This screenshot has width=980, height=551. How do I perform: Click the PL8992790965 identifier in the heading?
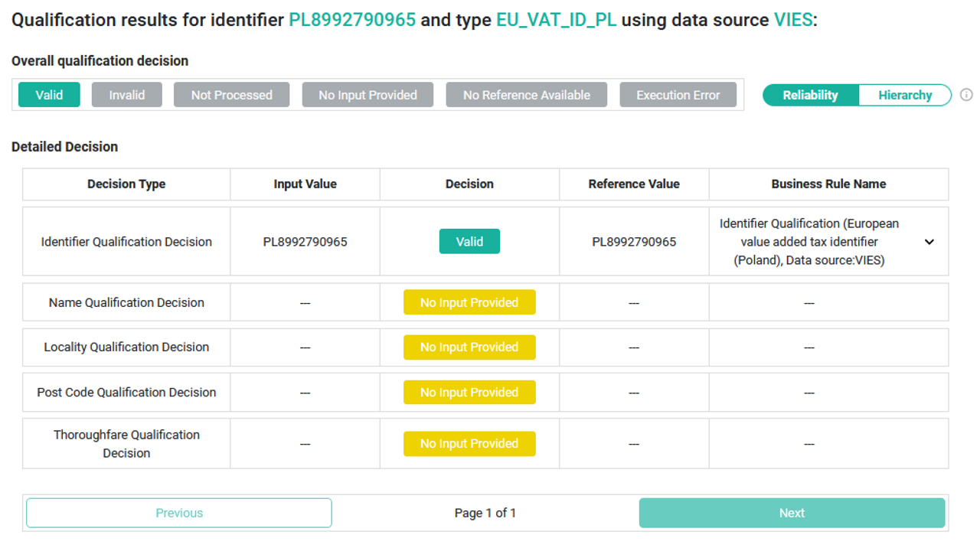352,20
